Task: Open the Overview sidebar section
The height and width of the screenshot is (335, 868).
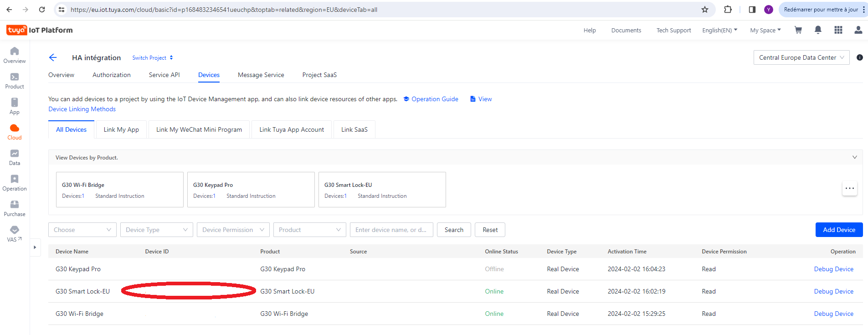Action: tap(15, 55)
